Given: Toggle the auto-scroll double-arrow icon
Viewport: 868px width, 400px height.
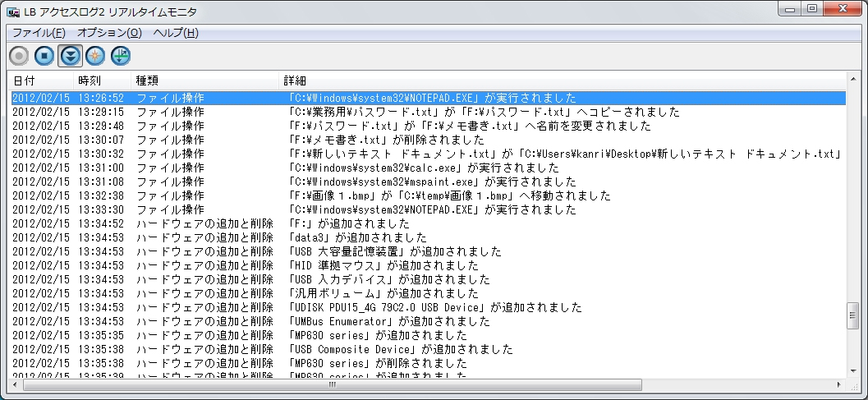Looking at the screenshot, I should 71,57.
